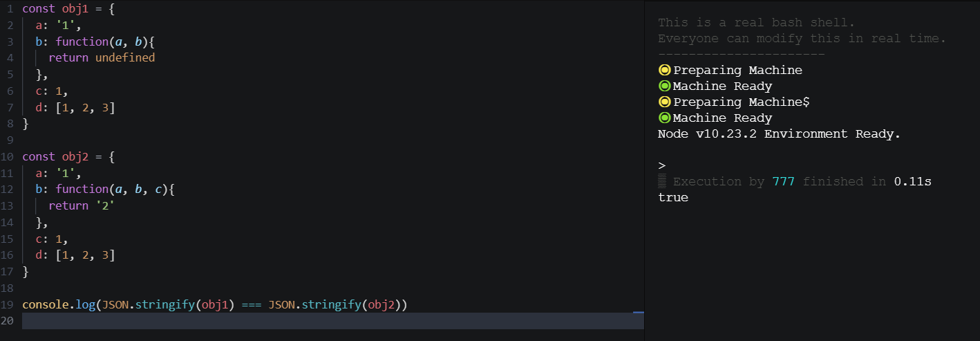This screenshot has width=980, height=341.
Task: Click the 'Preparing Machine$' terminal text
Action: point(742,102)
